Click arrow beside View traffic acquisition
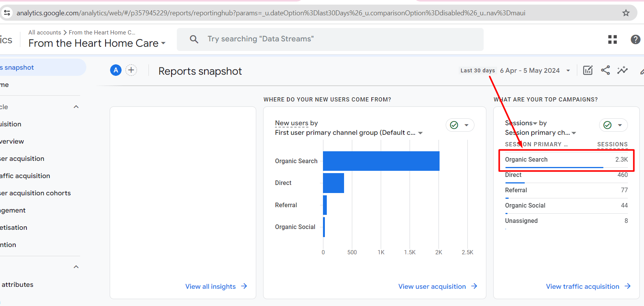Viewport: 644px width, 306px height. [x=628, y=286]
